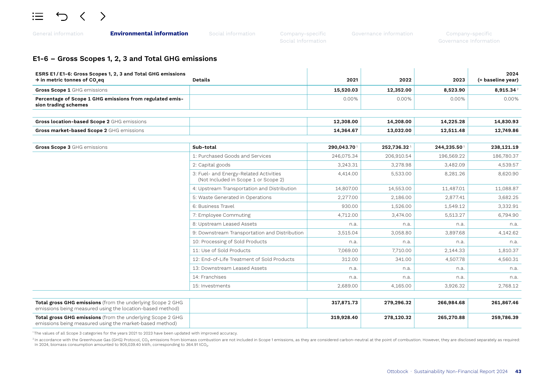
Task: Click the 8,915.34 Scope 1 2024 value
Action: [505, 90]
